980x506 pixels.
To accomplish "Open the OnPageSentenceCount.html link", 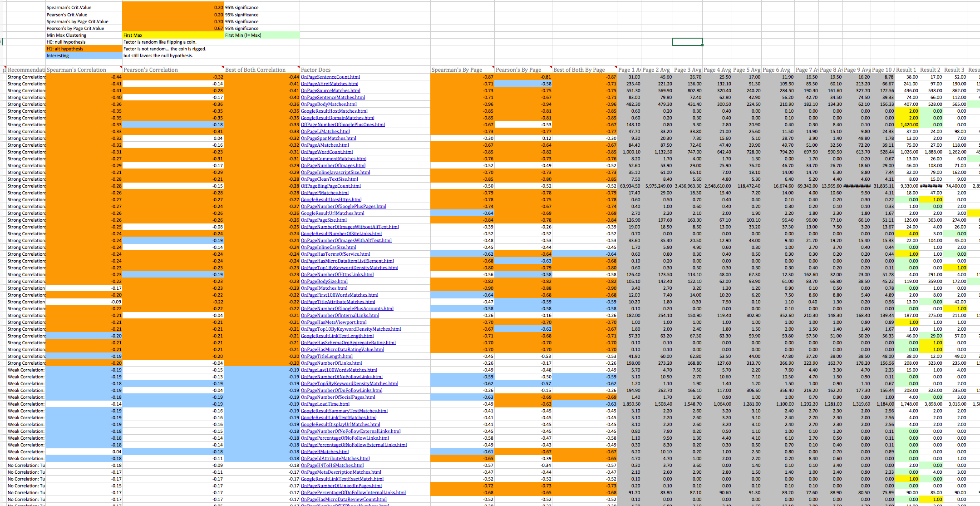I will point(330,77).
